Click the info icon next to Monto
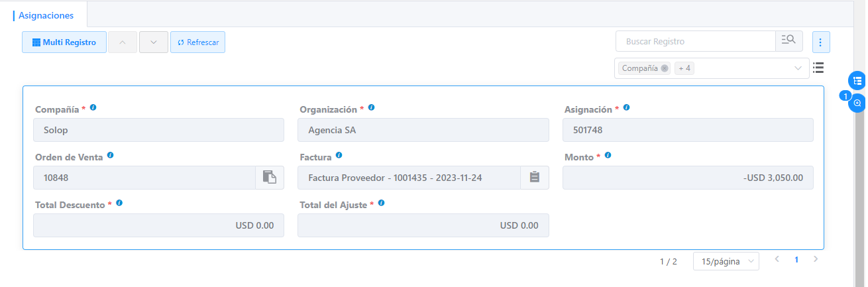Viewport: 868px width, 287px height. (x=608, y=156)
